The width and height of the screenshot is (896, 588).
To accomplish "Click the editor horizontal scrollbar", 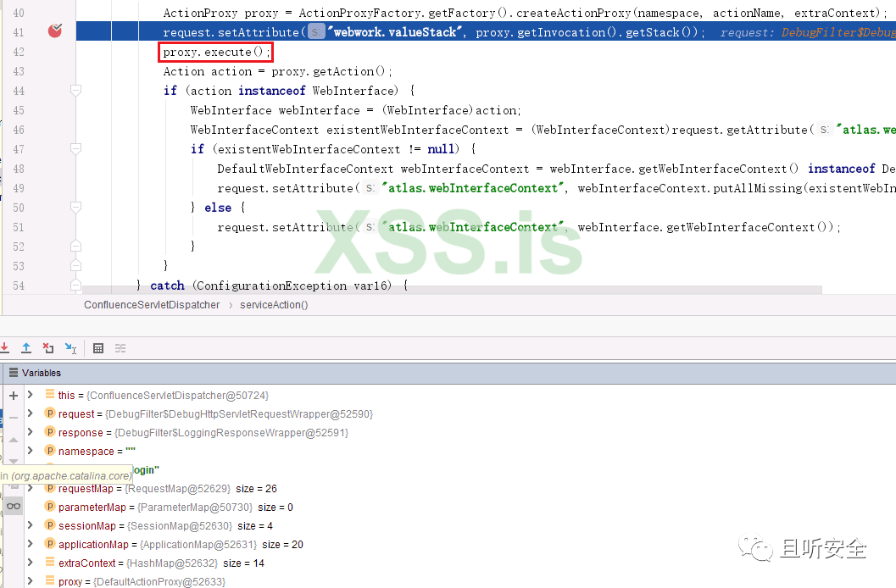I will 452,290.
